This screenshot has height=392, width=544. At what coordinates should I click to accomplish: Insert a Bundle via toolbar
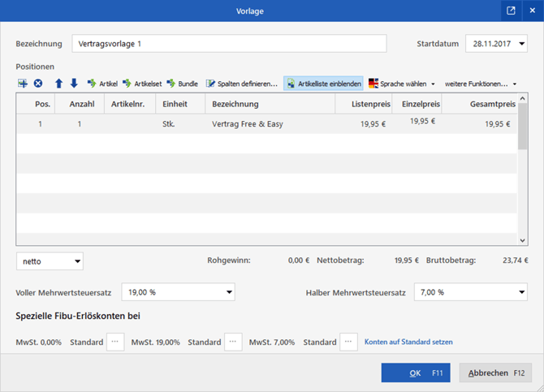point(182,84)
